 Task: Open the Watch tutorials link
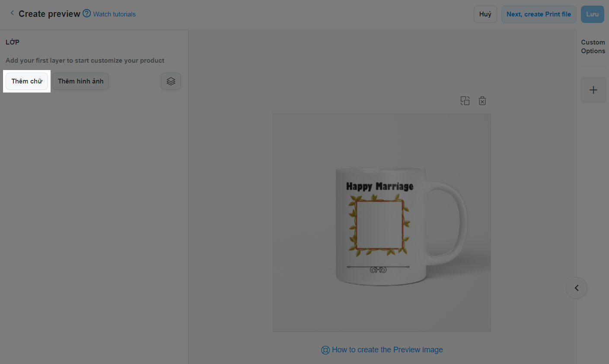click(115, 14)
